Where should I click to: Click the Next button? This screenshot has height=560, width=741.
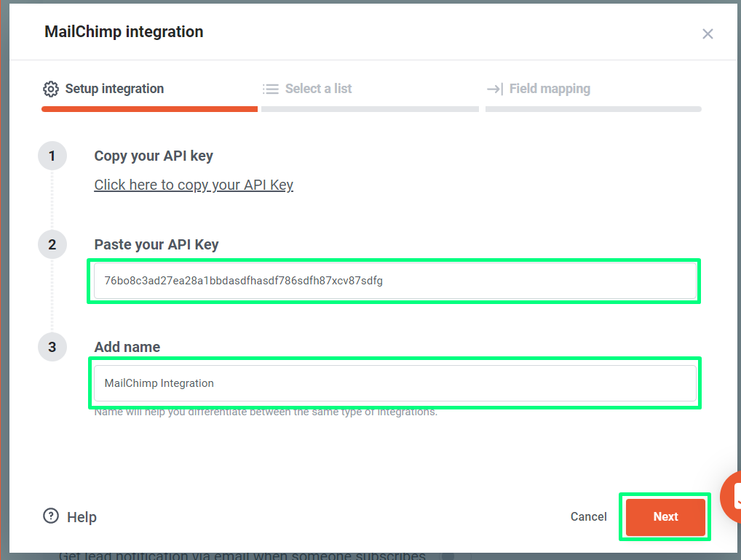point(665,517)
